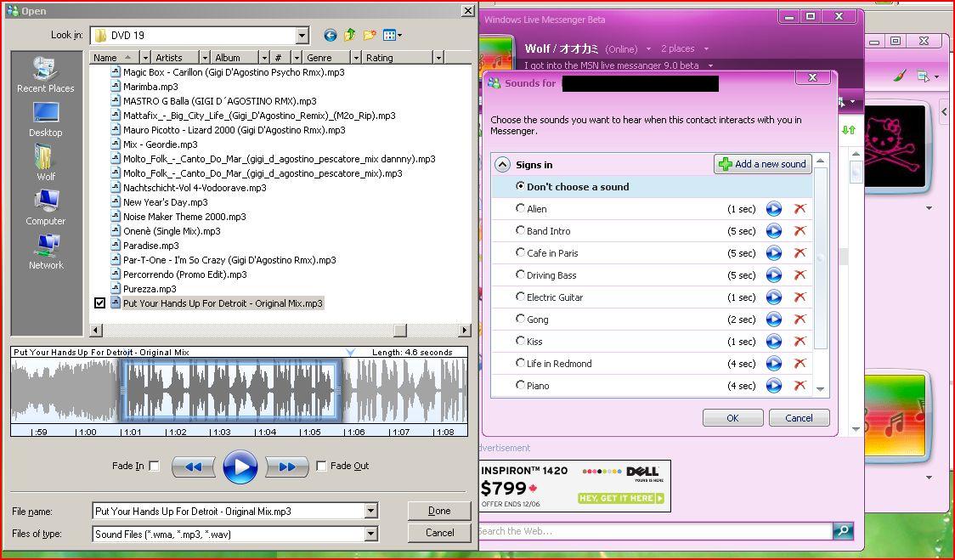955x560 pixels.
Task: Open Name column filter dropdown arrow
Action: tap(145, 57)
